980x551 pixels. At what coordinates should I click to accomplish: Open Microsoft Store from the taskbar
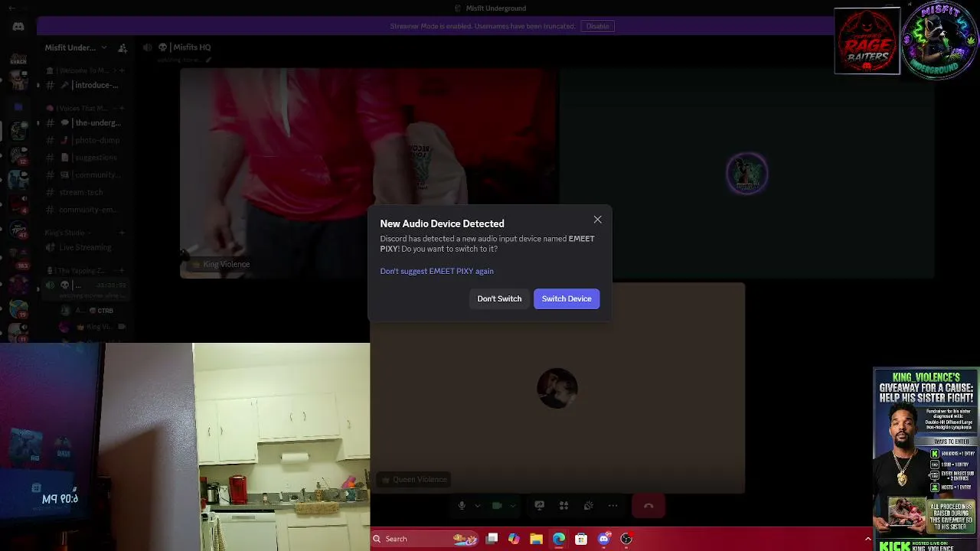[581, 539]
